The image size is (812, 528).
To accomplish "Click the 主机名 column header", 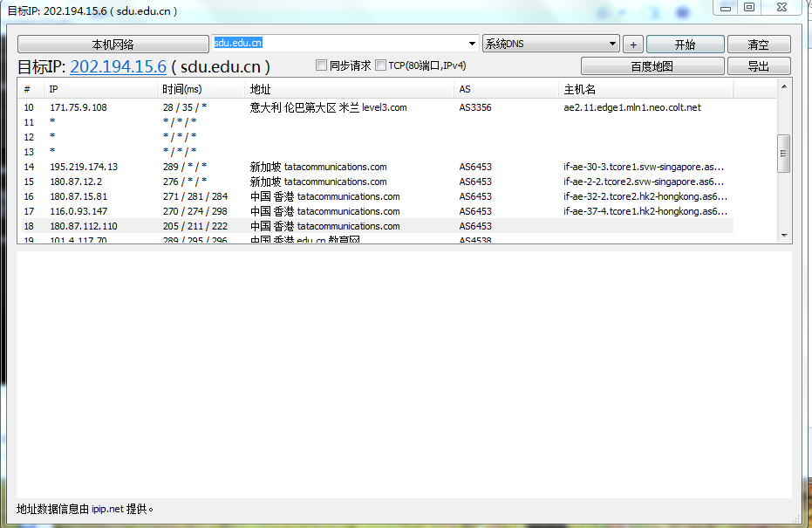I will tap(645, 89).
